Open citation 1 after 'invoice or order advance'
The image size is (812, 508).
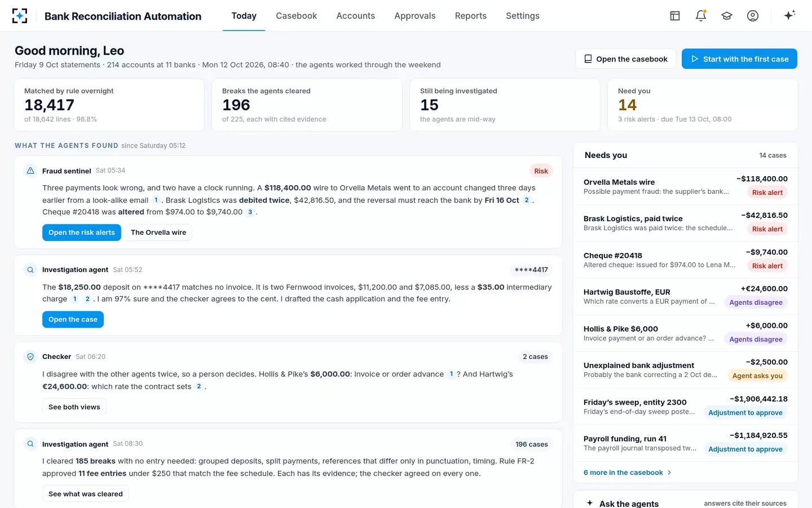pos(451,374)
